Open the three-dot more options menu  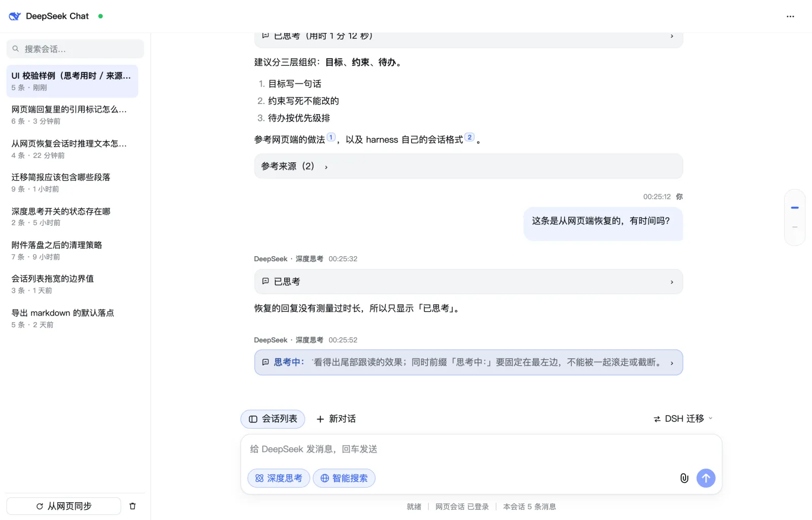[x=790, y=16]
